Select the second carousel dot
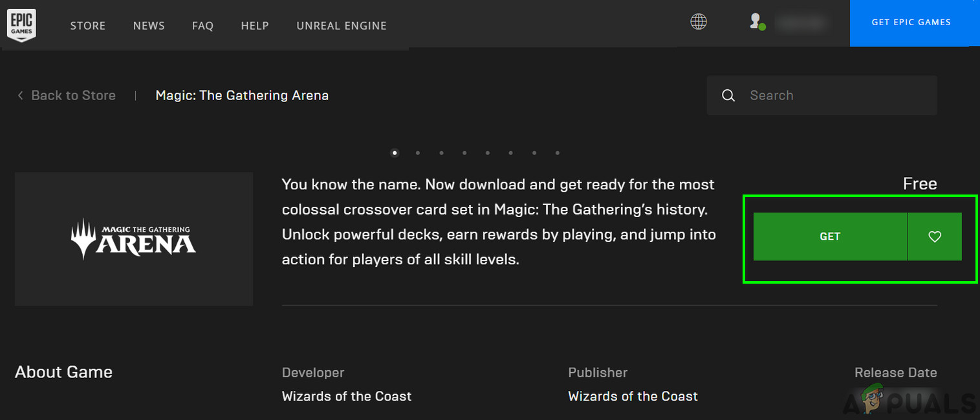This screenshot has height=420, width=980. click(x=418, y=153)
